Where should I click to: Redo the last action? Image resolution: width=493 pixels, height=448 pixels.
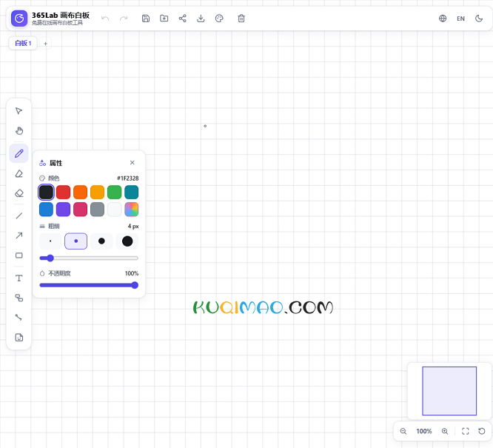[124, 19]
